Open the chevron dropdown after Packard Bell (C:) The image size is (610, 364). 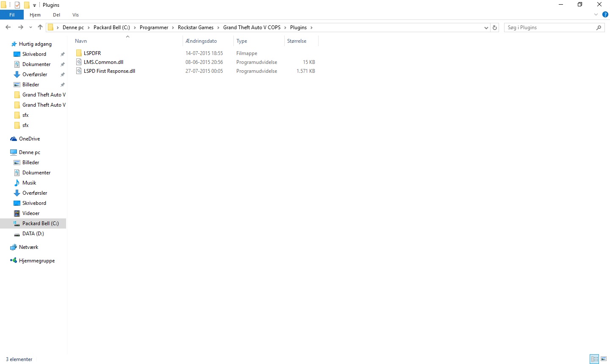[x=135, y=28]
